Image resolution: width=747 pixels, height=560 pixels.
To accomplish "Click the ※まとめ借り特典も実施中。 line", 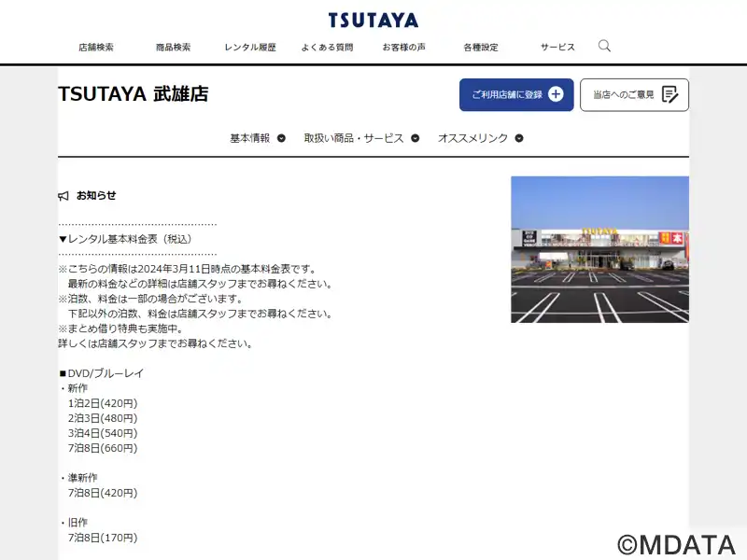I will click(121, 329).
